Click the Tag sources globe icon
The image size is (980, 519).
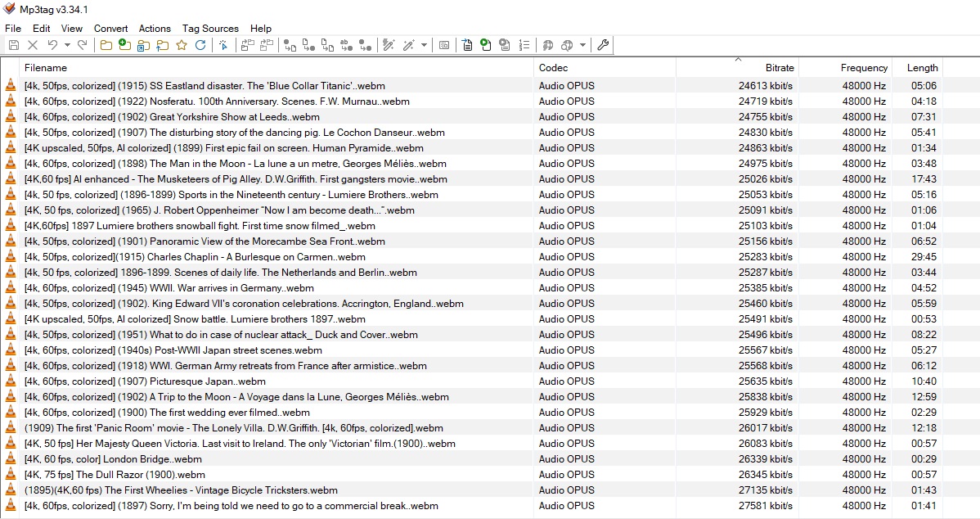[548, 45]
